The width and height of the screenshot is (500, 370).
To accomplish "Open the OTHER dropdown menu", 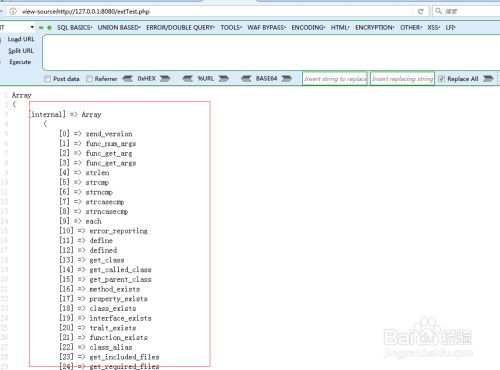I will pos(411,28).
